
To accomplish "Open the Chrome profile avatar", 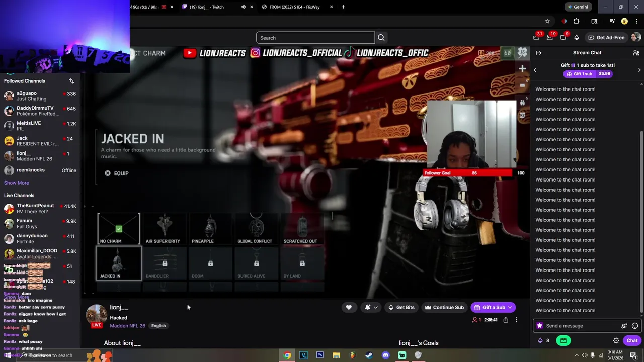I will (624, 21).
